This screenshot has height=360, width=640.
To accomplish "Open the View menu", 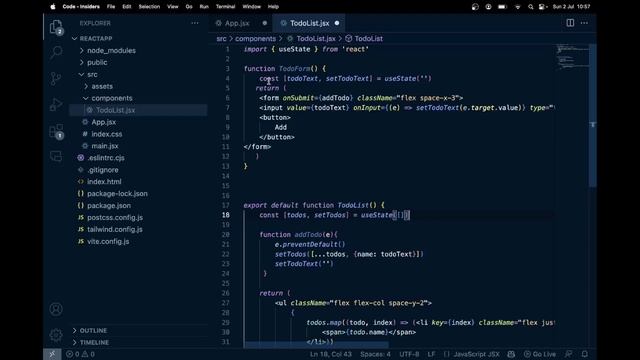I will (173, 7).
